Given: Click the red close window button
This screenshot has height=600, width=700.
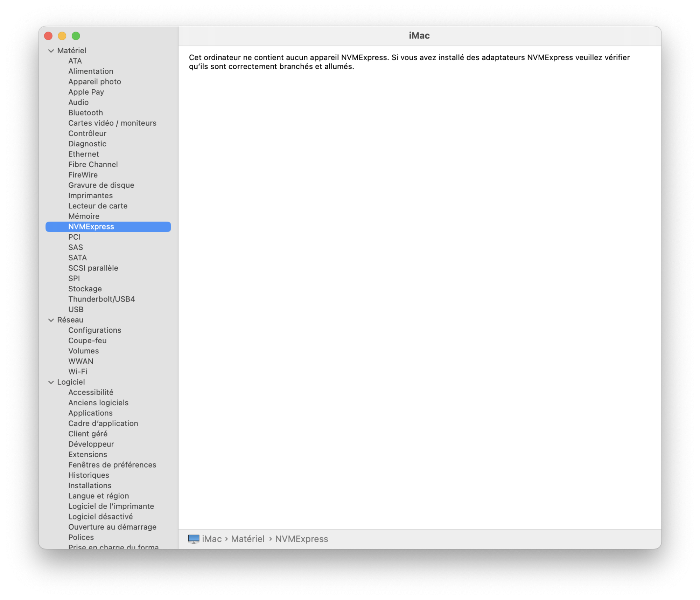Looking at the screenshot, I should click(48, 36).
